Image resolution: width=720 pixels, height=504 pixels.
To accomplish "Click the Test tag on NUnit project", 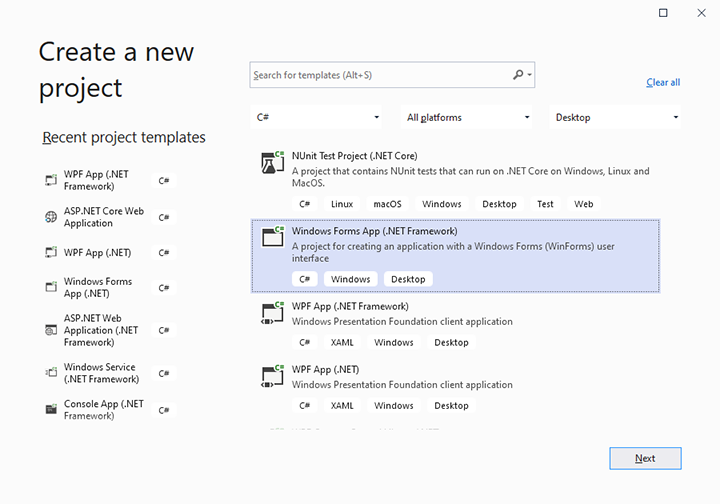I will [x=545, y=204].
